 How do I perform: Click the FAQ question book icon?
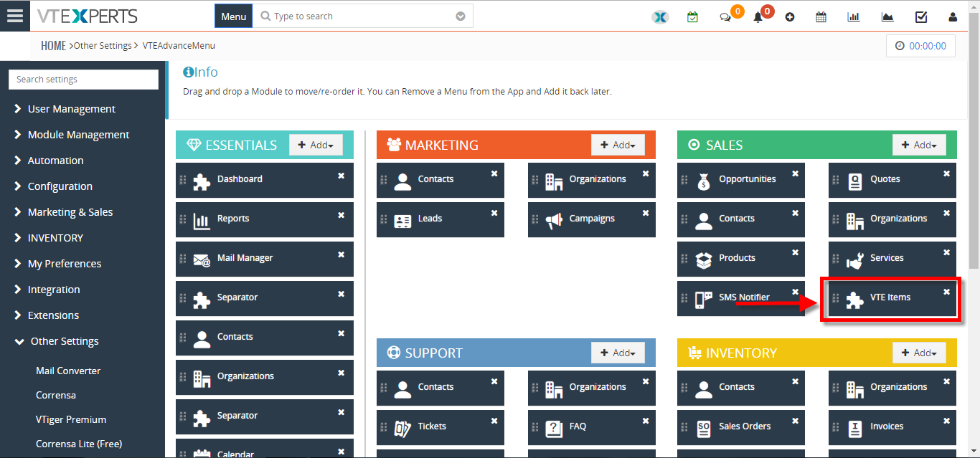(554, 429)
